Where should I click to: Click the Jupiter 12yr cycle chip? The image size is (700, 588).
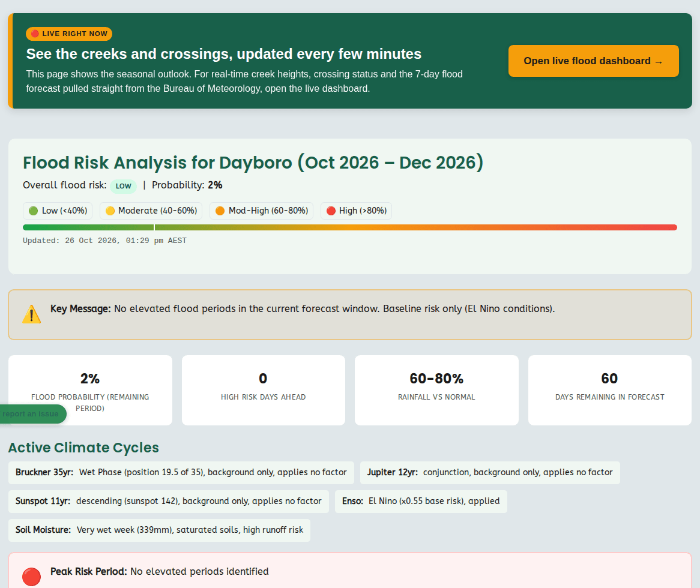click(x=490, y=472)
